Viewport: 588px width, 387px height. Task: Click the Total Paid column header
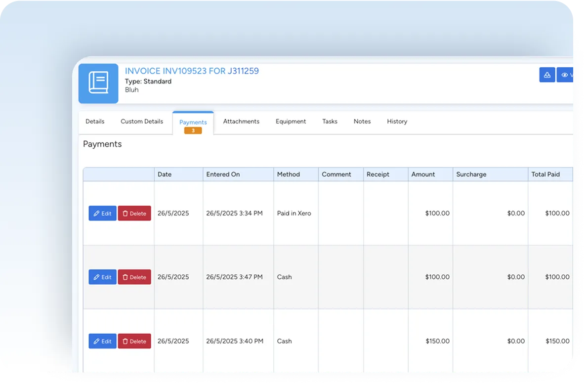click(550, 174)
